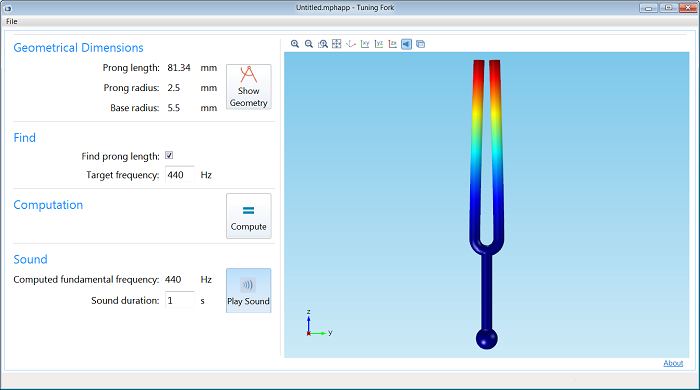Viewport: 700px width, 390px height.
Task: Click the Zoom Out magnifier icon
Action: tap(308, 44)
